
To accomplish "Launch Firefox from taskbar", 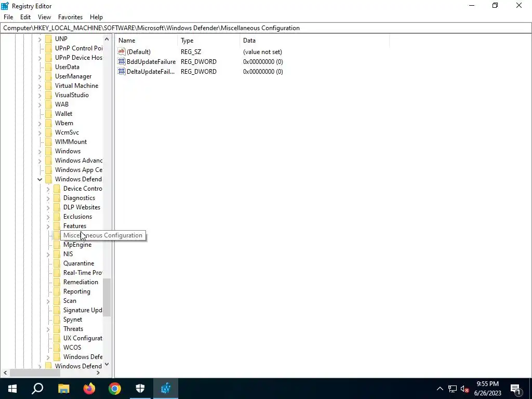I will [89, 389].
